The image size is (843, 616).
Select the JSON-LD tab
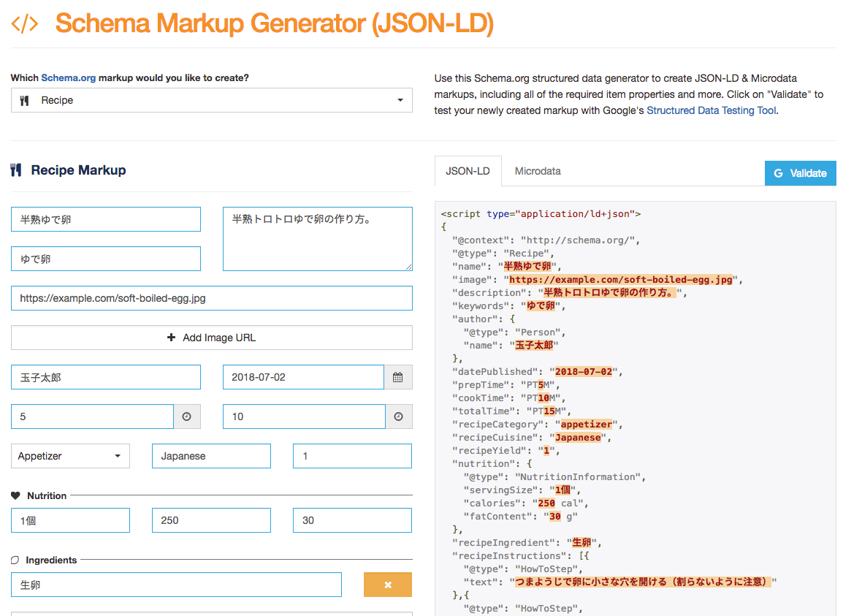pyautogui.click(x=468, y=171)
